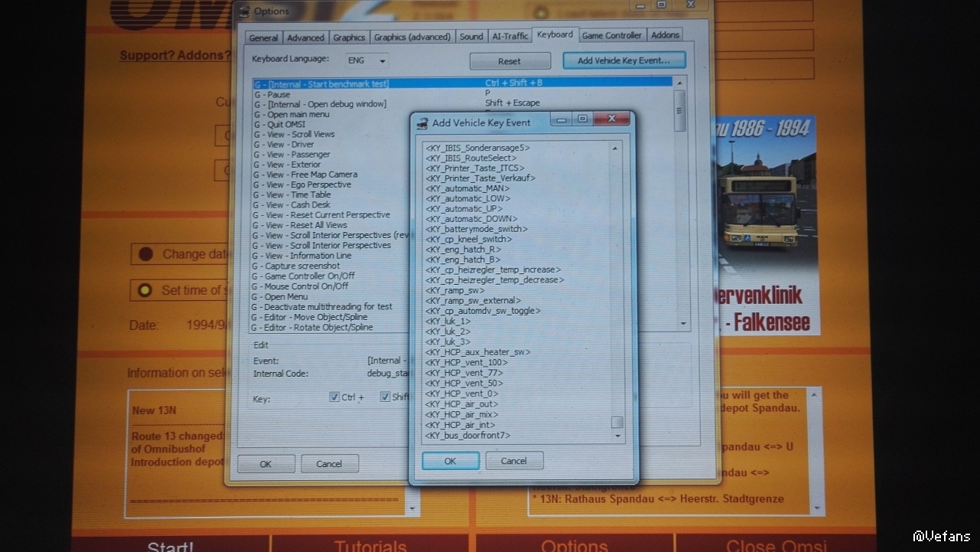The width and height of the screenshot is (980, 552).
Task: Confirm Add Vehicle Key Event dialog with OK
Action: (x=450, y=461)
